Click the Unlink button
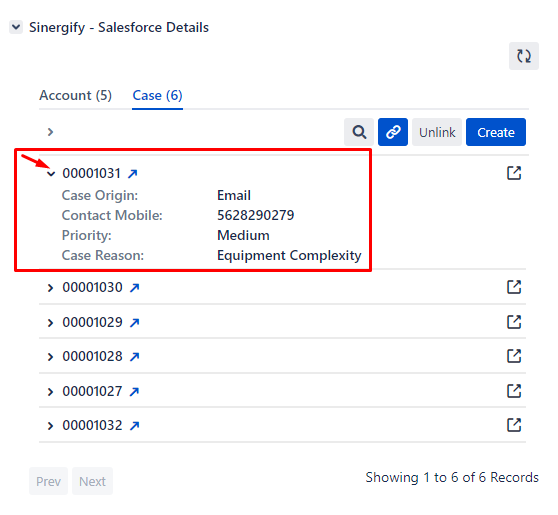 click(x=437, y=132)
